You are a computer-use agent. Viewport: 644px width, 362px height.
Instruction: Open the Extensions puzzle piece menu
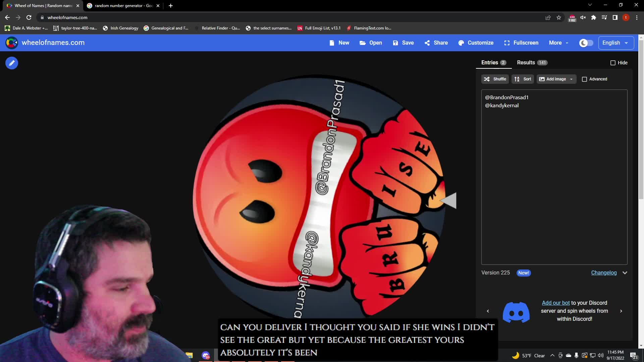coord(594,17)
